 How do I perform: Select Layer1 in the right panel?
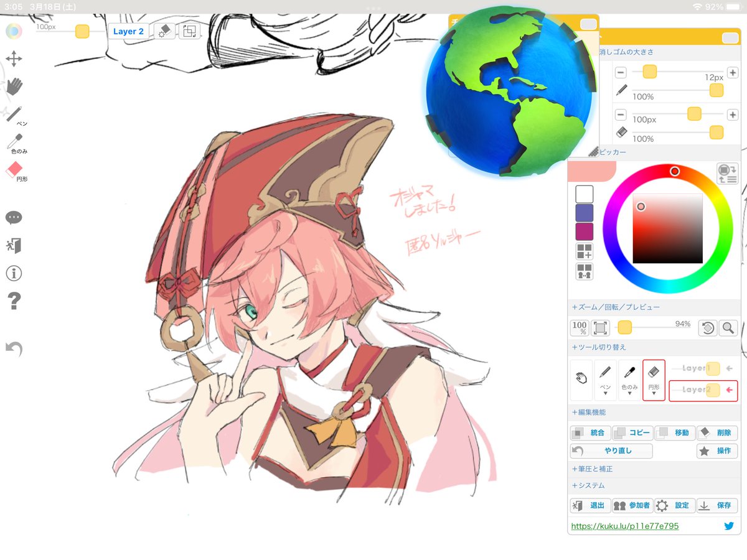coord(703,368)
